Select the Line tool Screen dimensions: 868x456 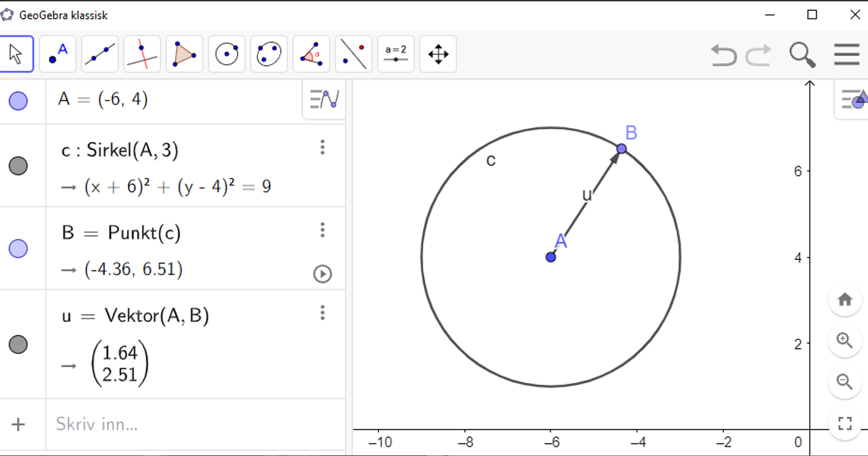99,54
